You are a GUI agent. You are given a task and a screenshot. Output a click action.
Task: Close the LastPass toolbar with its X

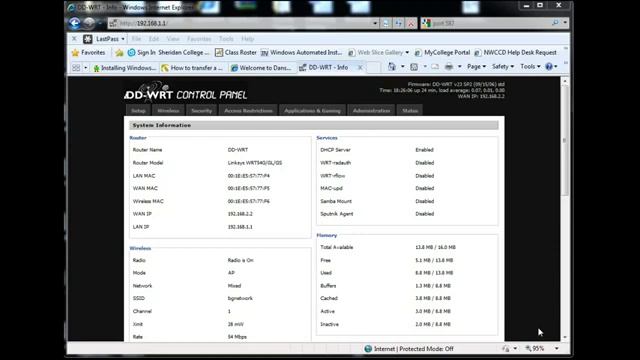point(74,39)
